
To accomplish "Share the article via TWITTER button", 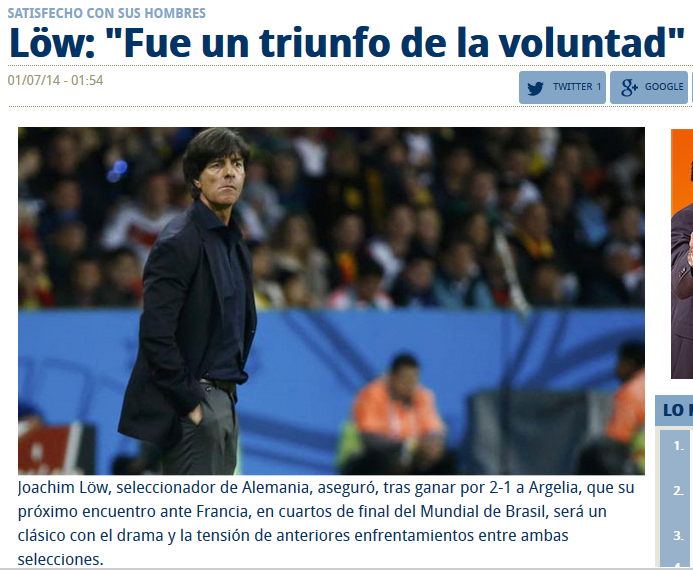I will coord(562,87).
